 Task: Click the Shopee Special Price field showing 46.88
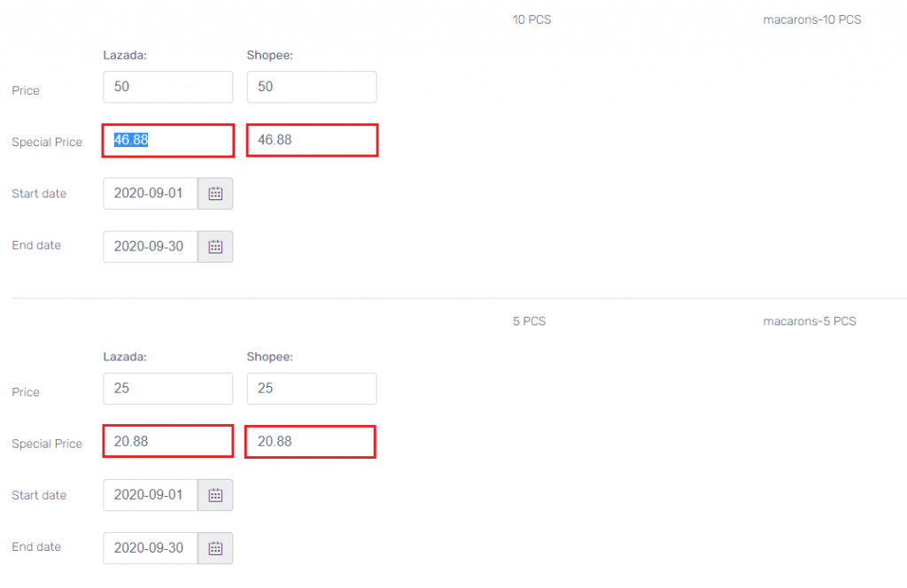tap(311, 139)
